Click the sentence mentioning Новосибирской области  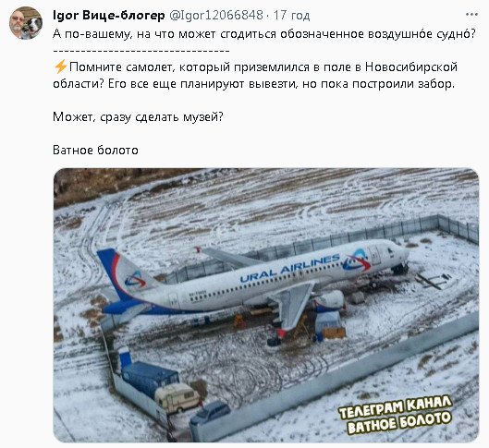255,76
